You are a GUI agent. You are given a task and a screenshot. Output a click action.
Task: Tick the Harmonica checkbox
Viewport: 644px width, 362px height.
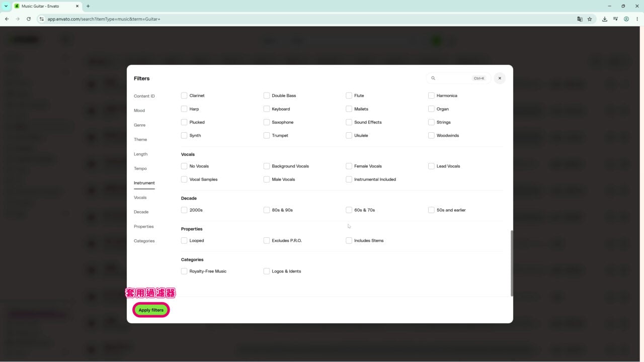click(431, 96)
